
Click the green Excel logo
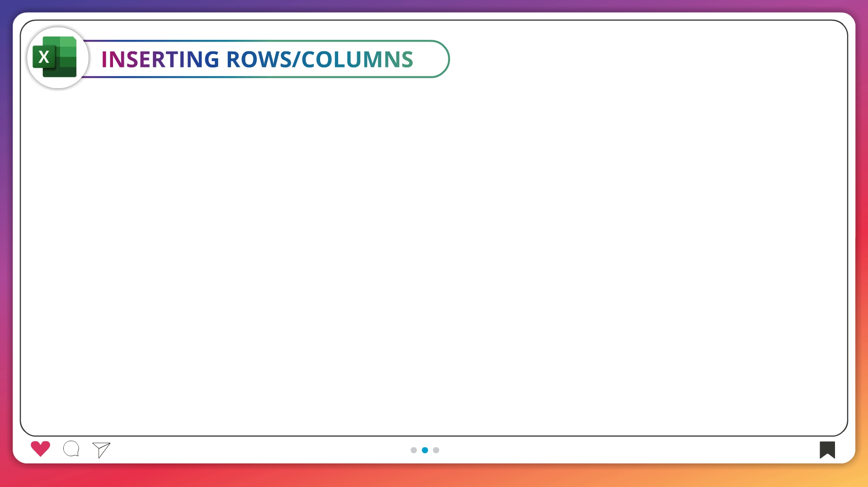(x=55, y=57)
